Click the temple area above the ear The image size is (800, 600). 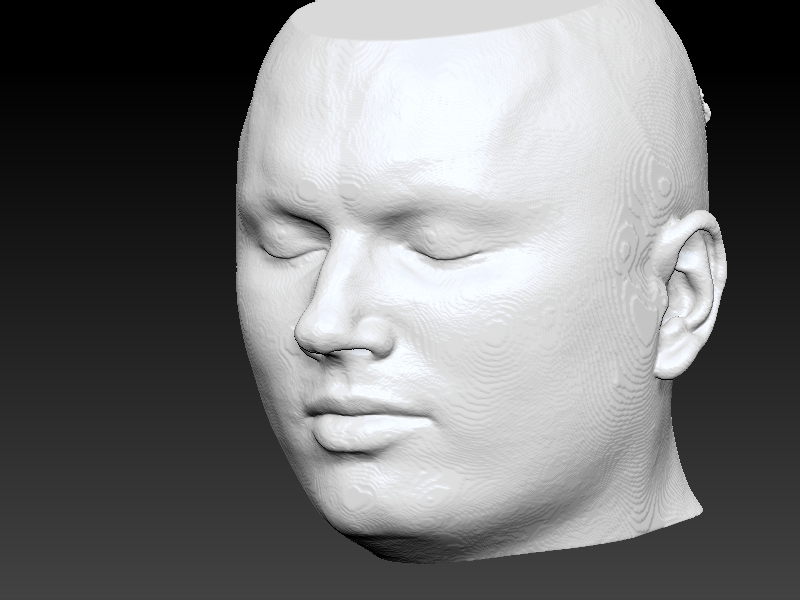click(640, 170)
